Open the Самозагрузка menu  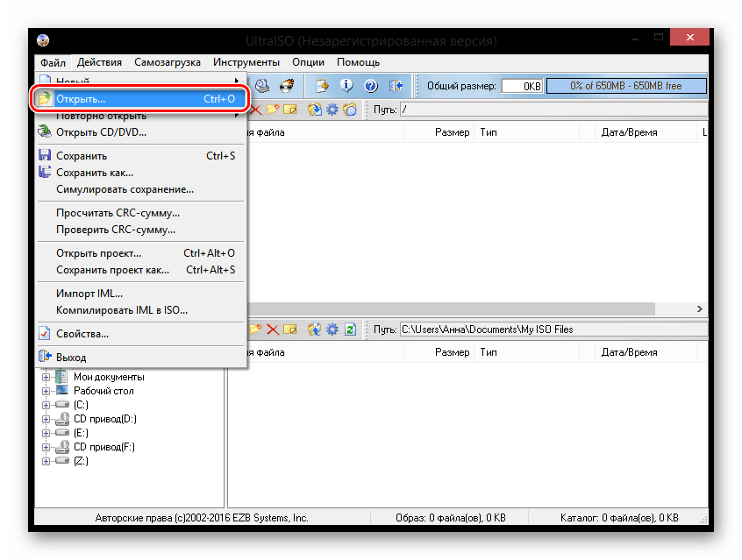pos(168,62)
